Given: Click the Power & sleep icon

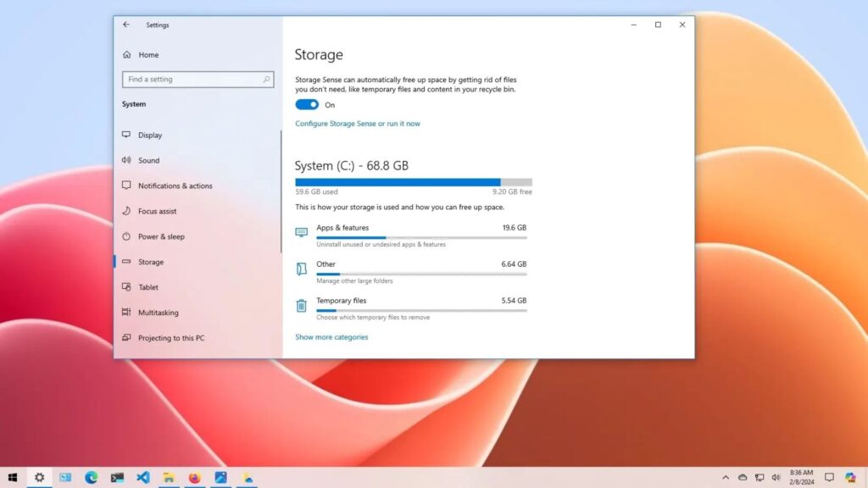Looking at the screenshot, I should click(126, 236).
